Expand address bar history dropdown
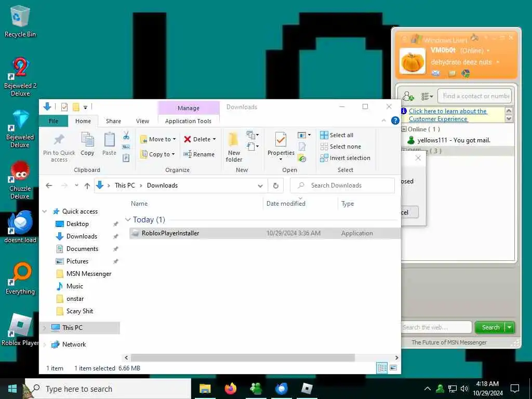The image size is (532, 399). point(260,185)
